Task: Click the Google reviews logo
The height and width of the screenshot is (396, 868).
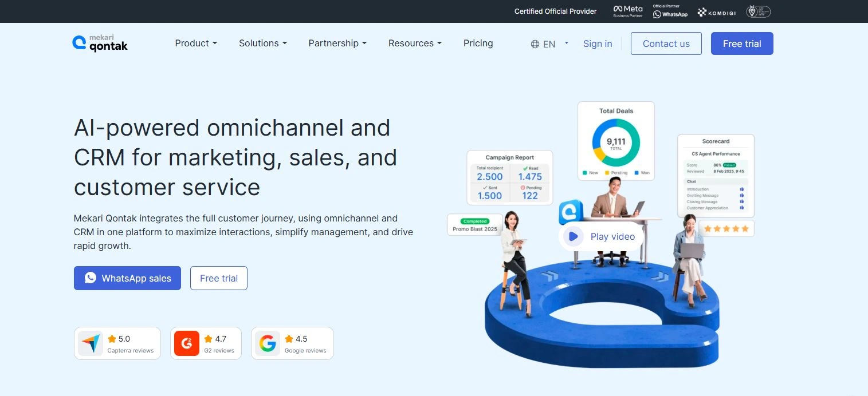Action: click(267, 343)
